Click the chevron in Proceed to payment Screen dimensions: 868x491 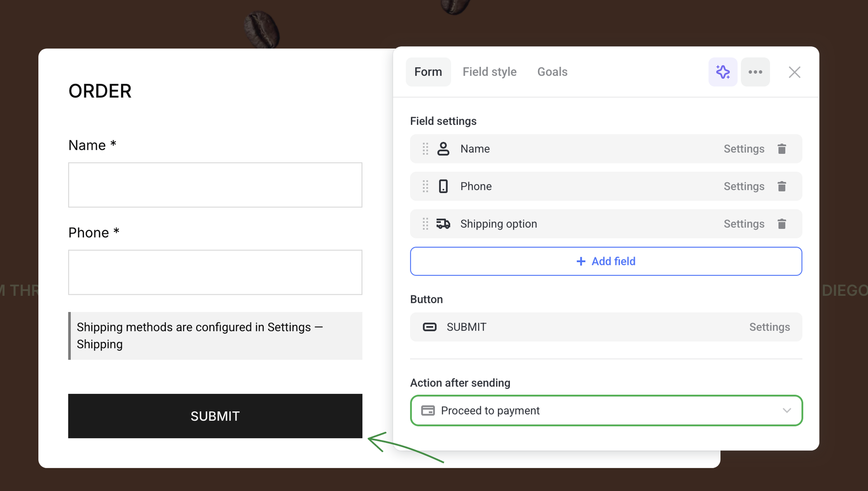[x=787, y=411]
